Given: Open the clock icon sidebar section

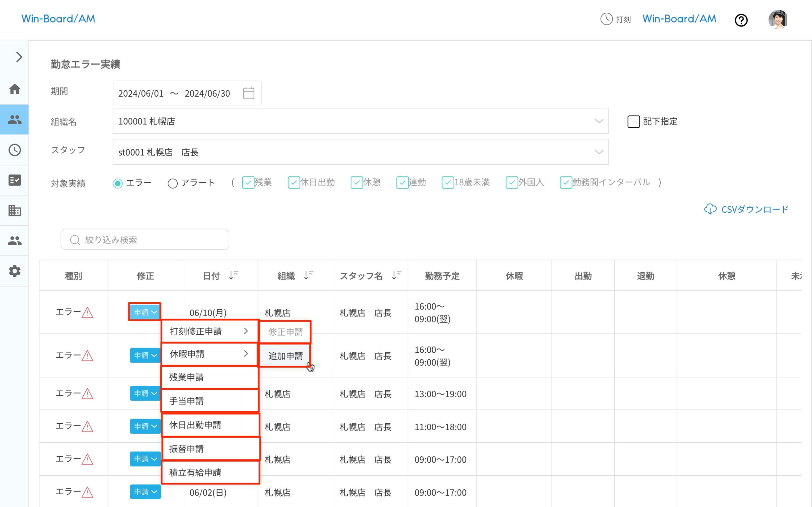Looking at the screenshot, I should pos(14,150).
